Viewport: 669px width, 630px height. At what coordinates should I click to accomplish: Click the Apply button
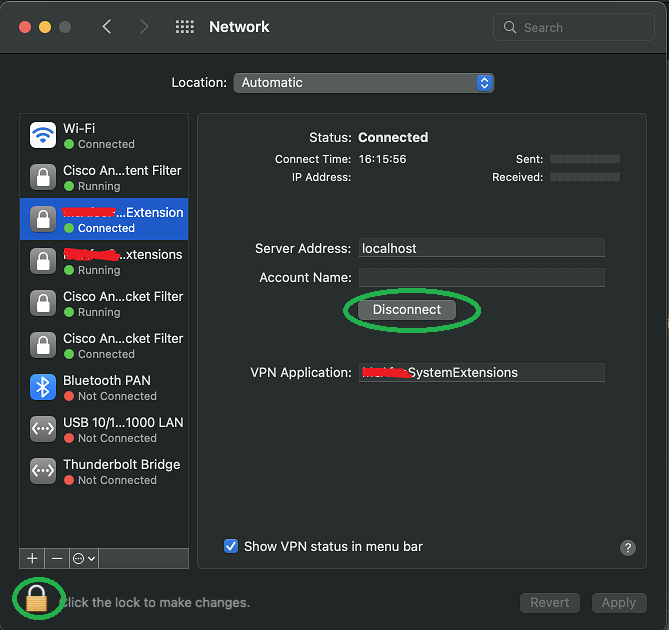pyautogui.click(x=618, y=602)
